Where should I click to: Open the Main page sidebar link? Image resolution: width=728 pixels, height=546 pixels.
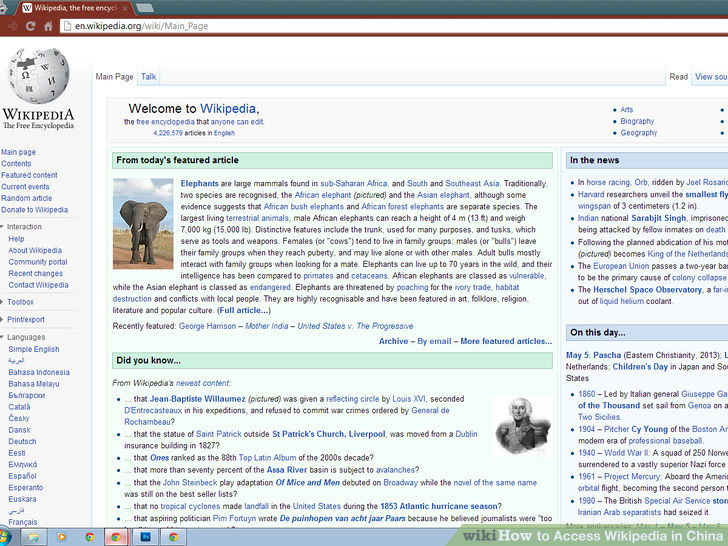tap(18, 152)
